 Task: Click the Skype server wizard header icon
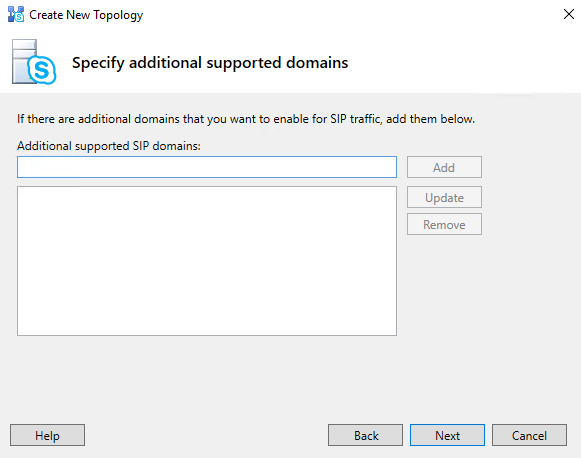point(34,62)
